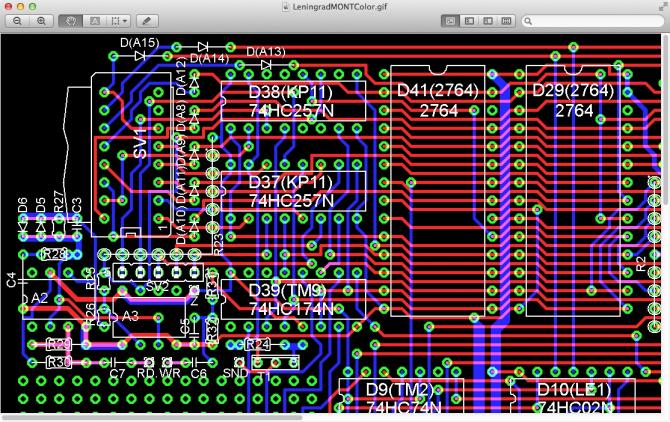670x422 pixels.
Task: Switch to contact sheet view
Action: click(x=506, y=20)
